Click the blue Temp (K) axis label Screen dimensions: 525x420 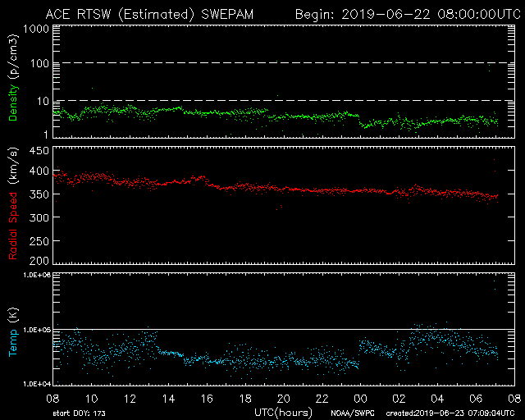(14, 330)
